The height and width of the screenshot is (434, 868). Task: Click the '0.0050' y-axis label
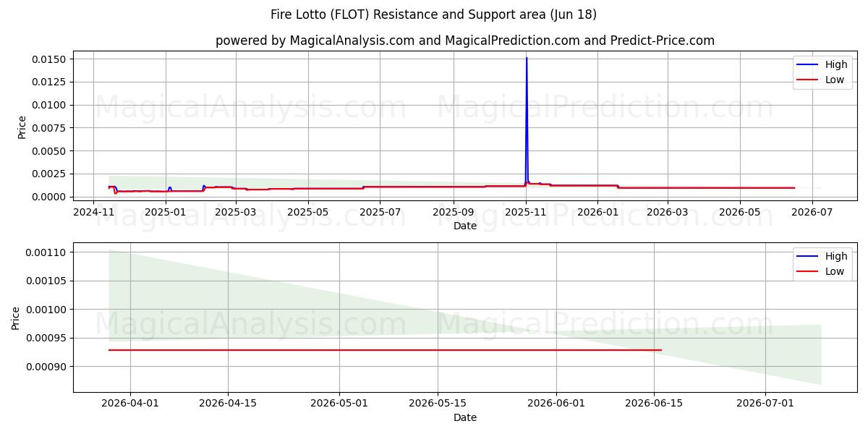pyautogui.click(x=50, y=151)
